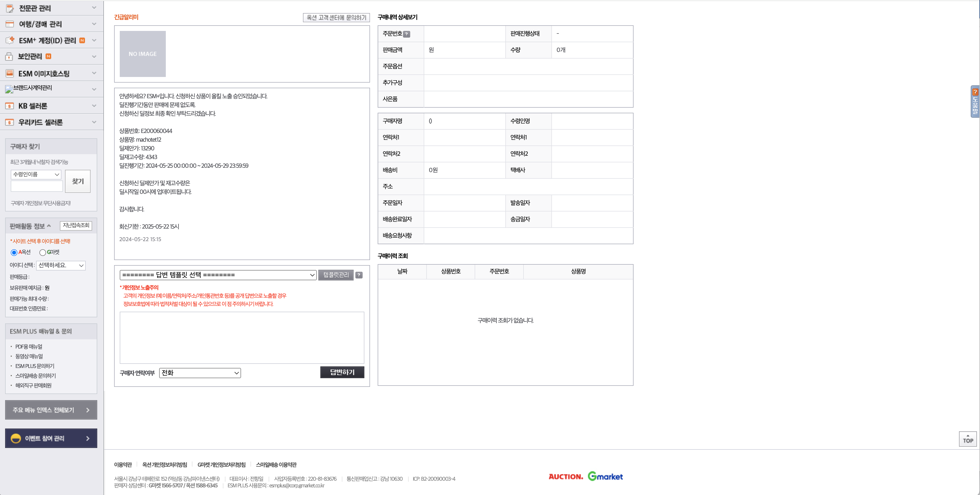Click the NO IMAGE product thumbnail
980x495 pixels.
click(x=143, y=54)
